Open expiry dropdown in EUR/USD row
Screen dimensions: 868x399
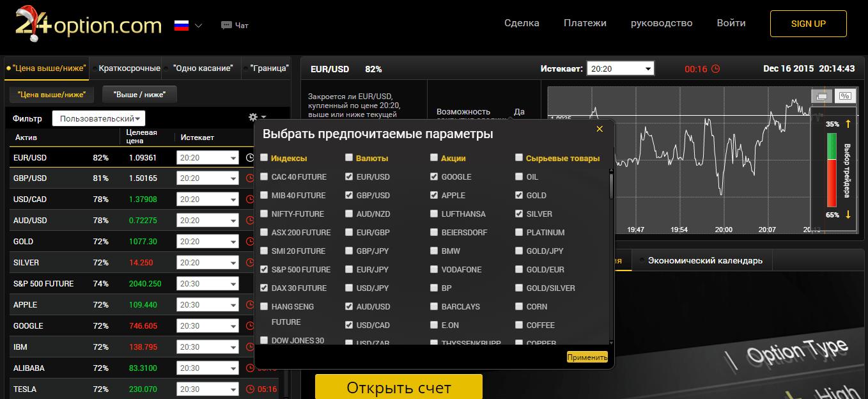coord(207,158)
